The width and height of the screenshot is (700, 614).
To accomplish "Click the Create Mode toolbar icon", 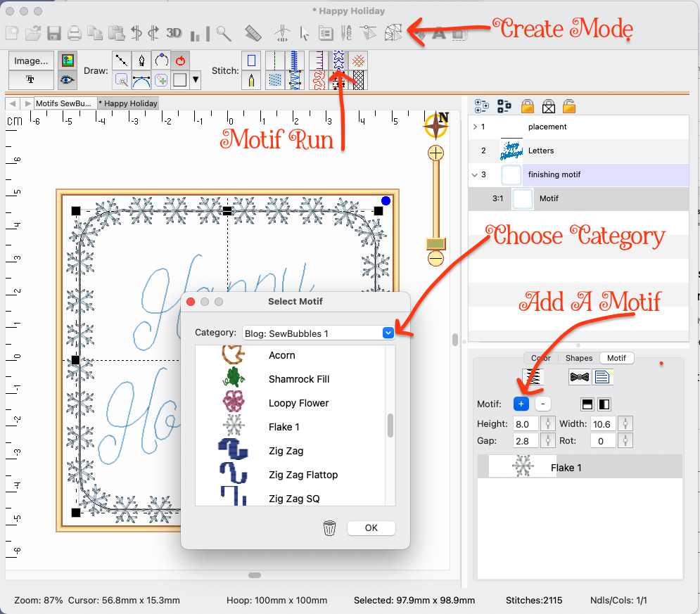I will tap(393, 32).
